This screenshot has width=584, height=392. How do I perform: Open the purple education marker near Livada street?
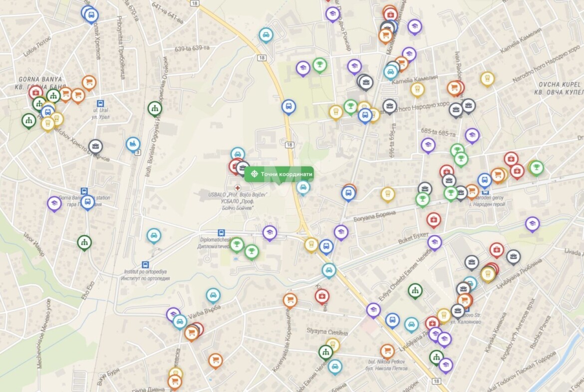(x=532, y=224)
